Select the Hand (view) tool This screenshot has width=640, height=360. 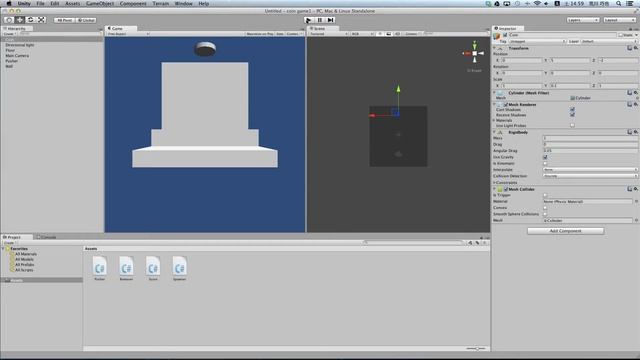(9, 20)
